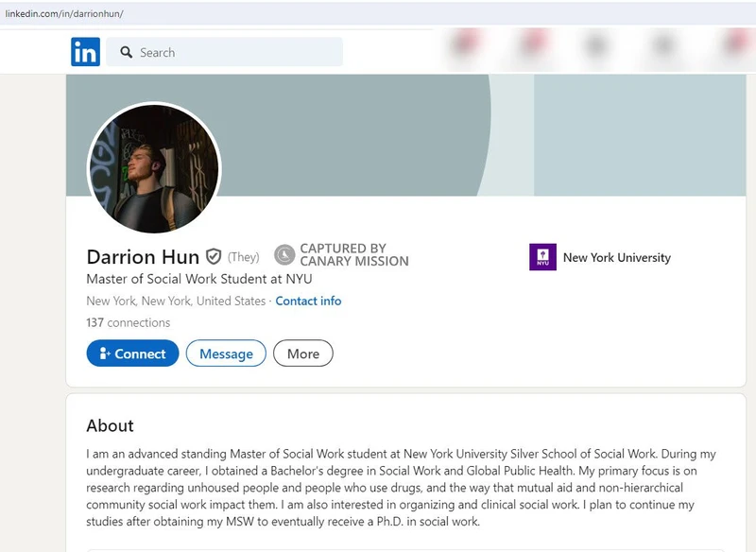The image size is (756, 552).
Task: Select the New York University school link
Action: [616, 256]
